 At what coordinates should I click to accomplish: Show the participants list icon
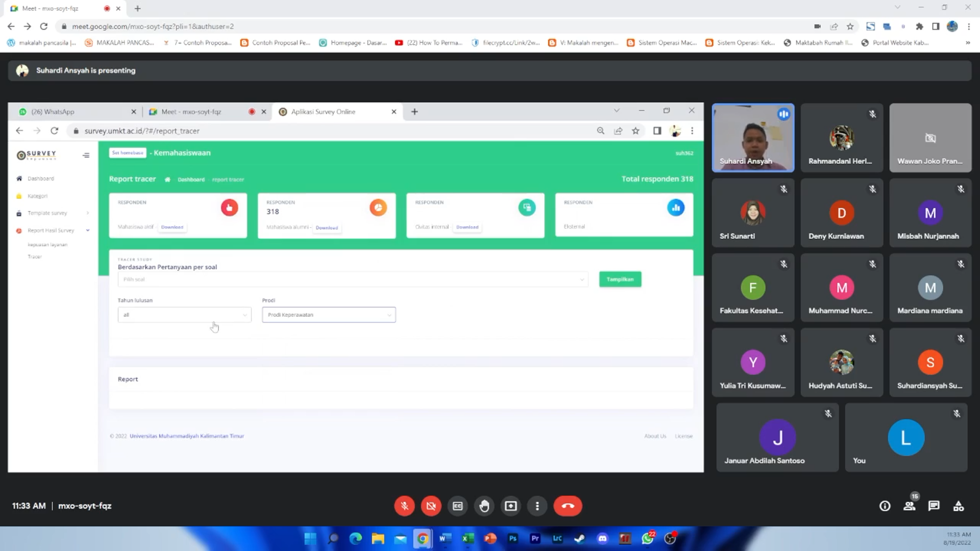pos(909,506)
